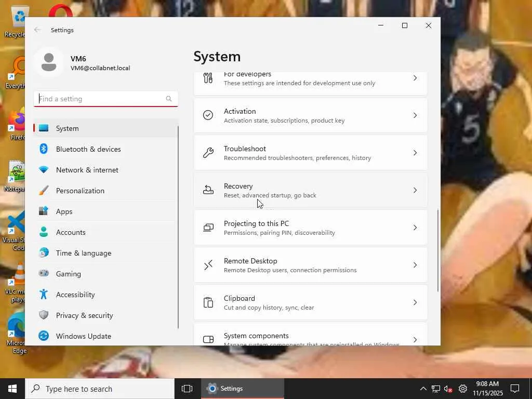Click the Clipboard icon
This screenshot has width=532, height=399.
pyautogui.click(x=208, y=302)
